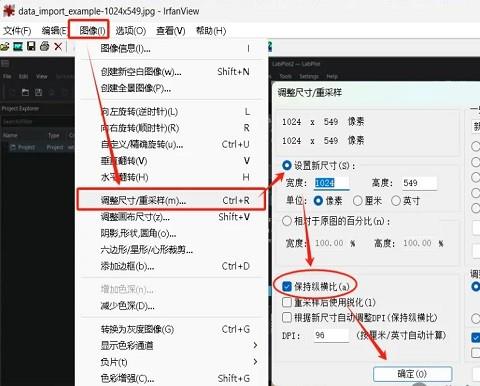Expand the 负片(t) submenu arrow
Image resolution: width=480 pixels, height=386 pixels.
coord(255,362)
